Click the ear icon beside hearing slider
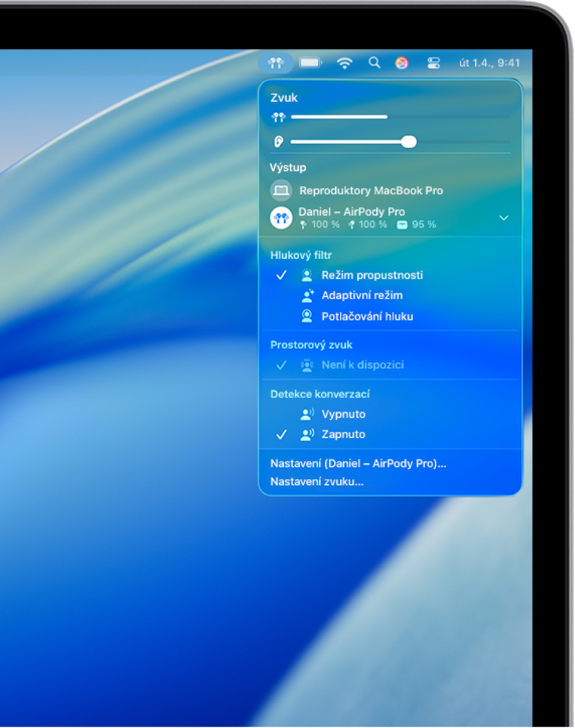575x728 pixels. pos(278,142)
